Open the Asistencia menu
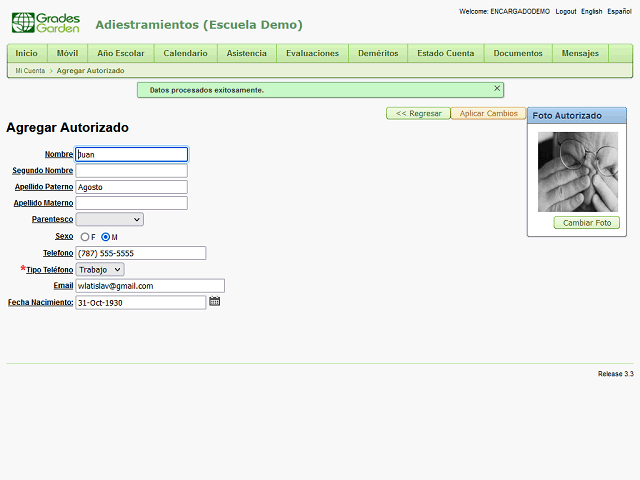Viewport: 640px width, 480px height. pyautogui.click(x=246, y=53)
